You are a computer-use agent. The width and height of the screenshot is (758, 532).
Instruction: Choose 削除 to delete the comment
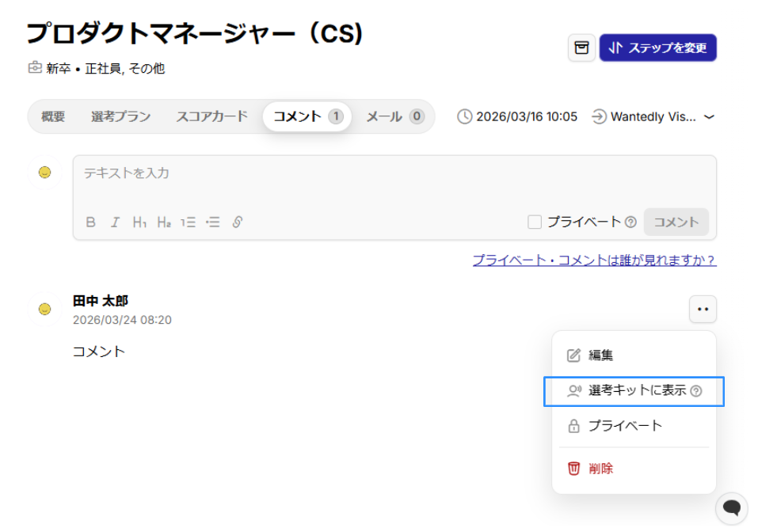point(600,469)
